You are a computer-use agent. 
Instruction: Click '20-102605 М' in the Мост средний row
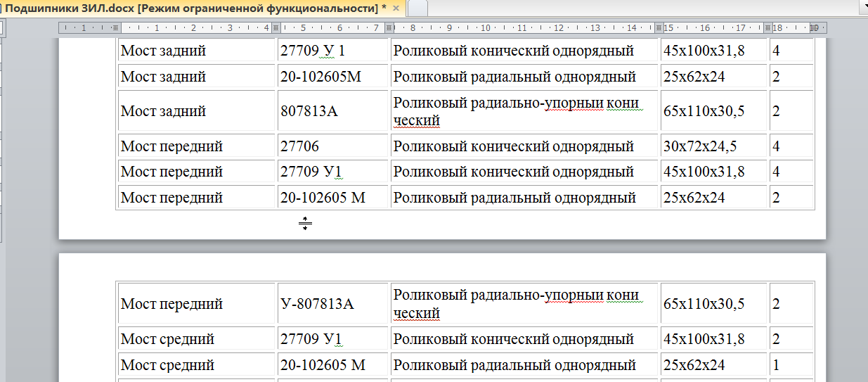coord(323,365)
